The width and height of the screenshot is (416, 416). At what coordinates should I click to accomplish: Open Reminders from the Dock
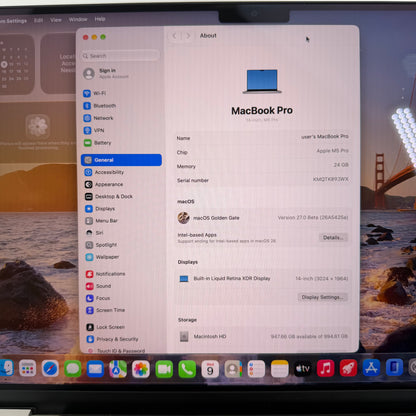click(x=256, y=369)
